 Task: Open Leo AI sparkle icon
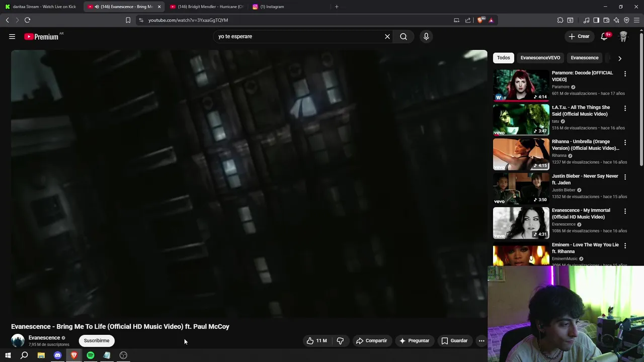[x=616, y=20]
